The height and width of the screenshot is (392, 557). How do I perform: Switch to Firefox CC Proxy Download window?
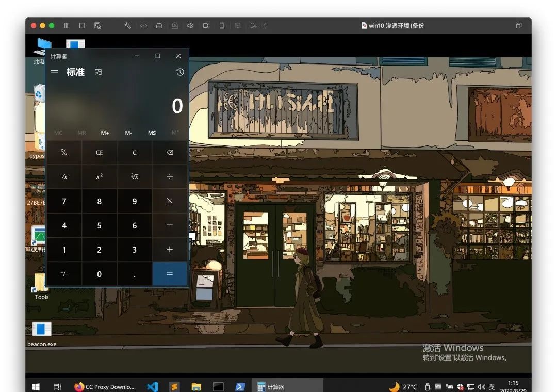[x=104, y=386]
